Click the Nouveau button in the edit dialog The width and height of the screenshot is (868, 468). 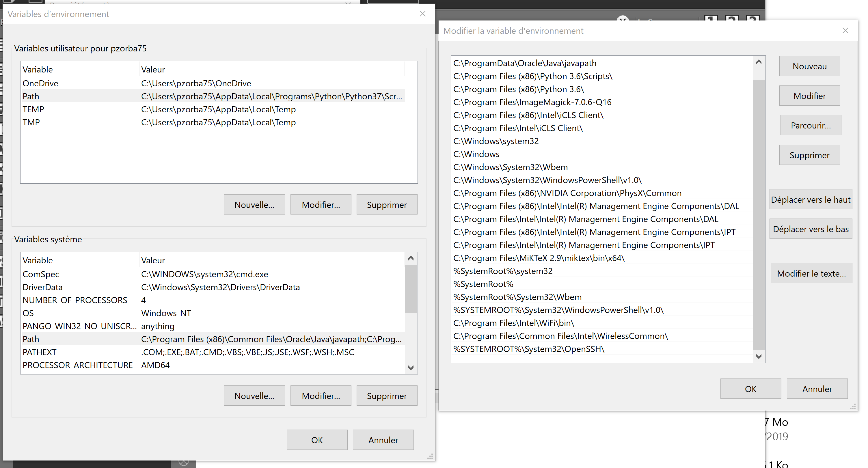click(809, 66)
